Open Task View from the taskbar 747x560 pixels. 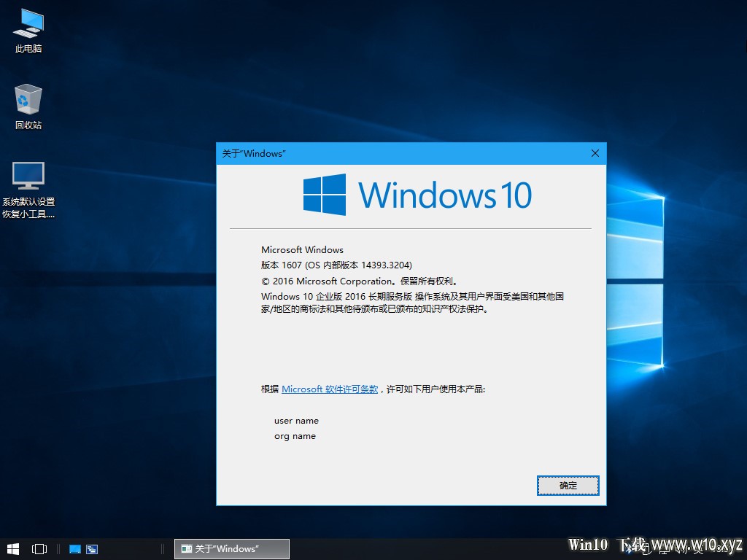point(39,549)
